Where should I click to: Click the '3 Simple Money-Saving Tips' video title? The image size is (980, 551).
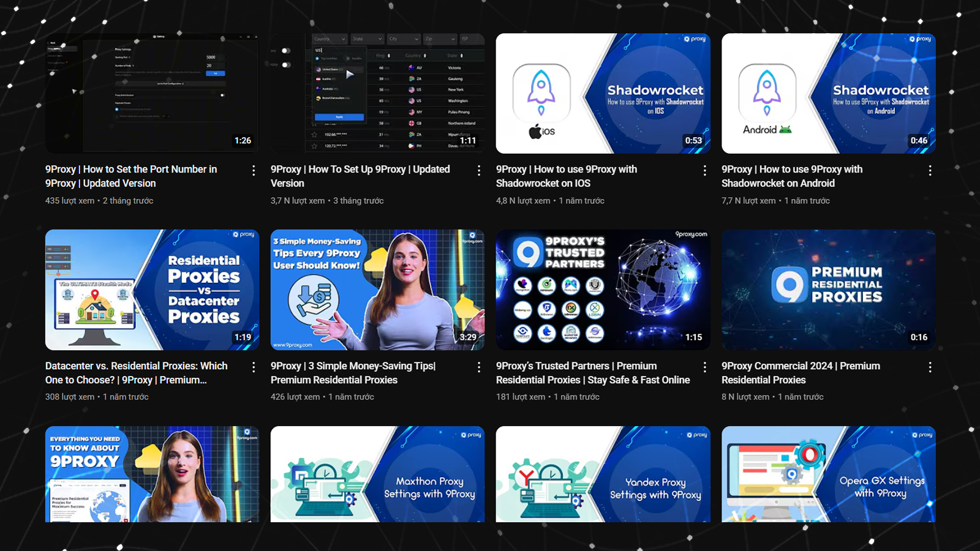coord(353,373)
